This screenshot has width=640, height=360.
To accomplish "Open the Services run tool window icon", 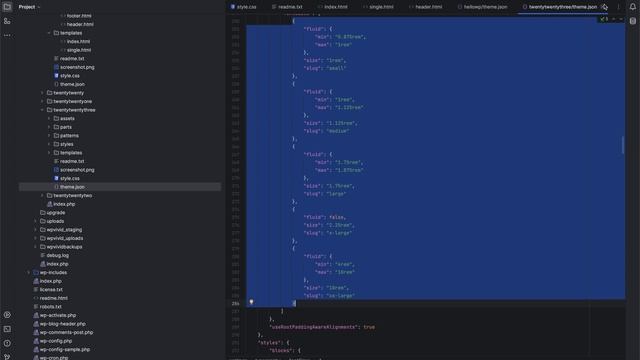I will pos(7,315).
